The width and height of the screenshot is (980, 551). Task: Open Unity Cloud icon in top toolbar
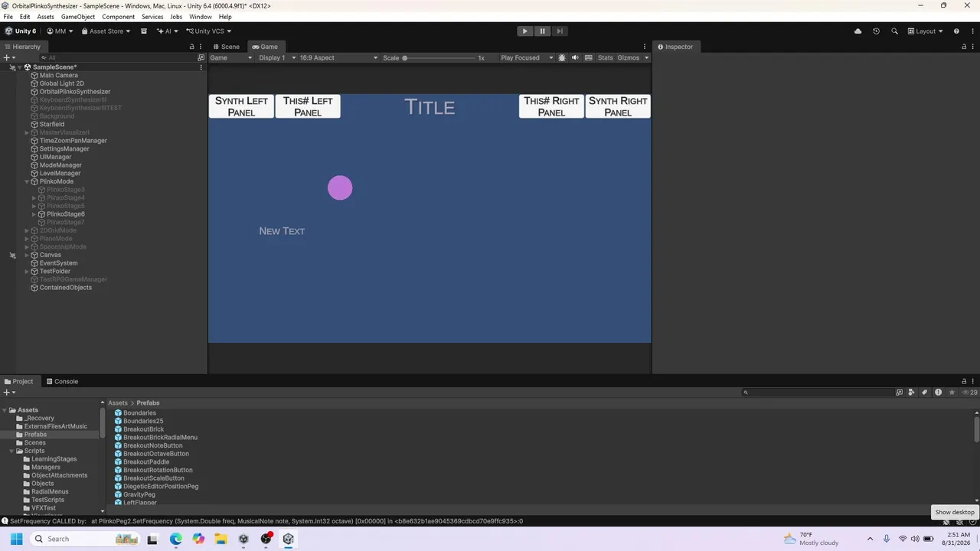857,31
